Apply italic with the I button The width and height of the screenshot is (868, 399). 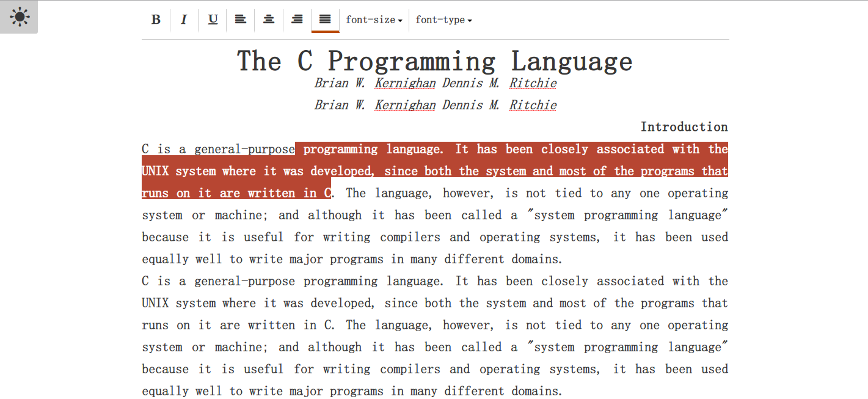[184, 20]
